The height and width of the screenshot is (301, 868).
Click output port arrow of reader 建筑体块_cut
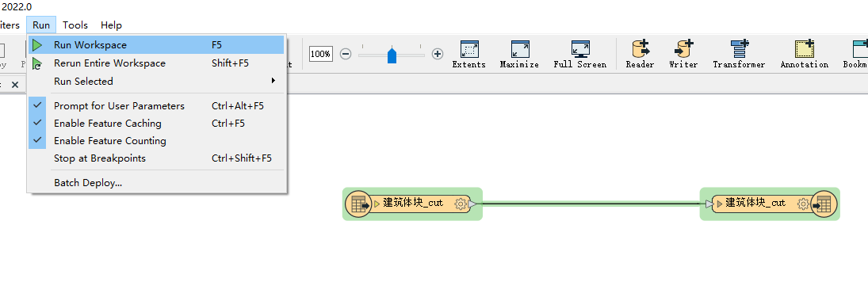[x=472, y=204]
